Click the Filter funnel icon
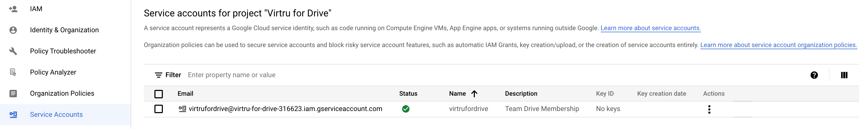This screenshot has height=129, width=868. 158,75
